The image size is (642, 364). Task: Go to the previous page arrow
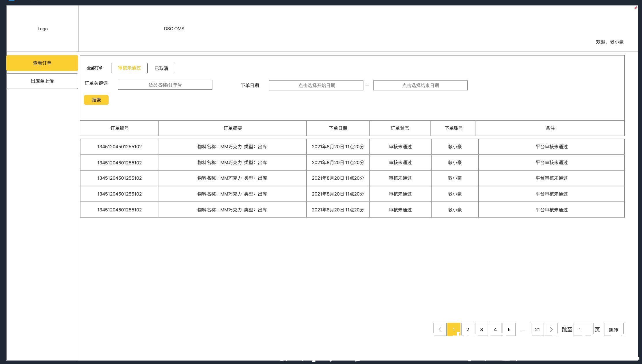tap(440, 329)
